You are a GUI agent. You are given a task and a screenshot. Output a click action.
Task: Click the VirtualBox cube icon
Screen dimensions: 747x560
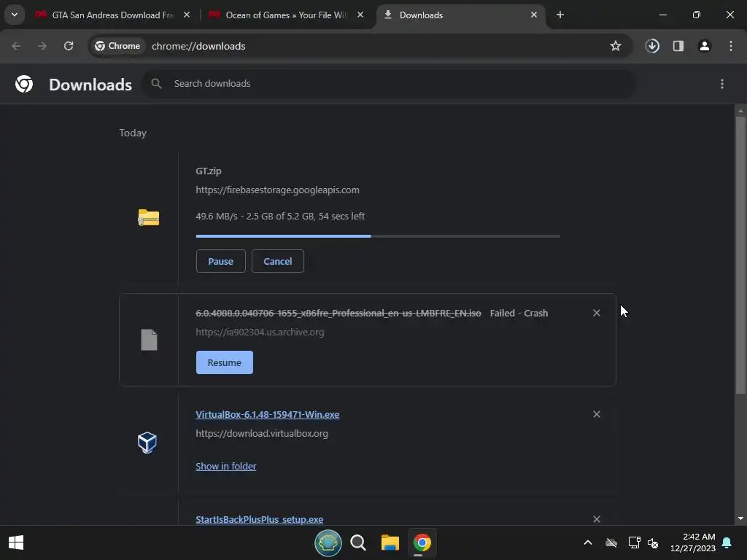pos(147,443)
